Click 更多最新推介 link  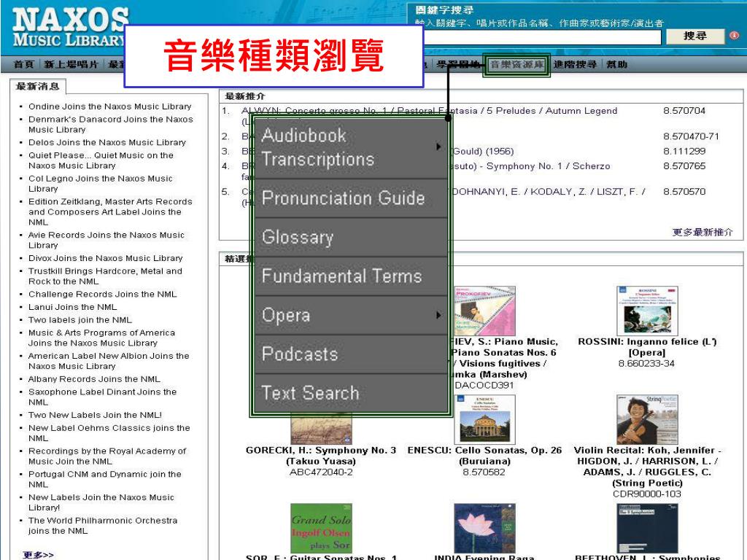[703, 233]
